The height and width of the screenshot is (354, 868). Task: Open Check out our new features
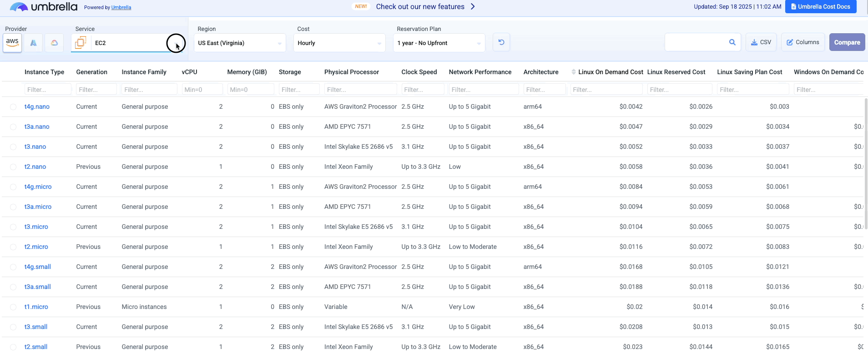click(x=420, y=6)
